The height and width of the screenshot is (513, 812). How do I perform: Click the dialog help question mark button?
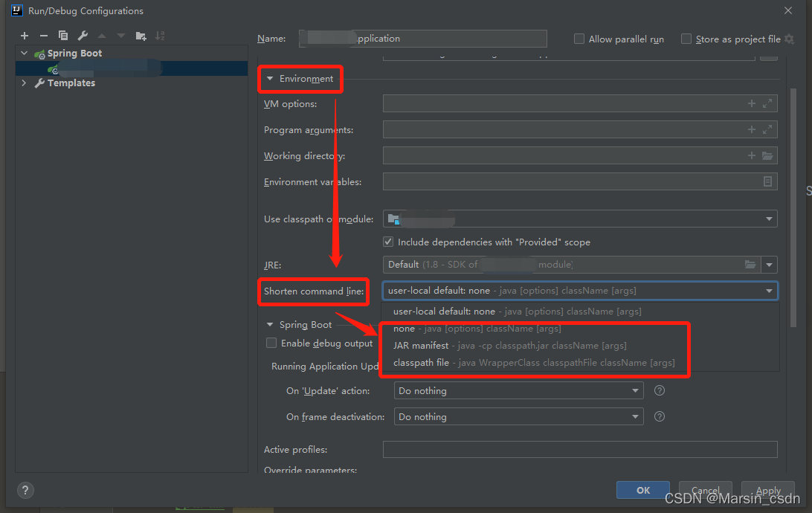[25, 490]
